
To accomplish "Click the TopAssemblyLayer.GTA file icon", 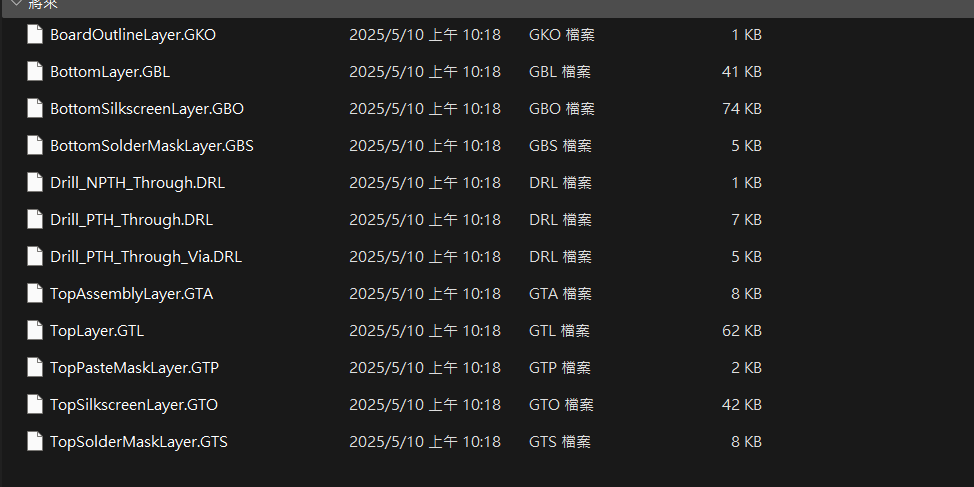I will [x=35, y=294].
